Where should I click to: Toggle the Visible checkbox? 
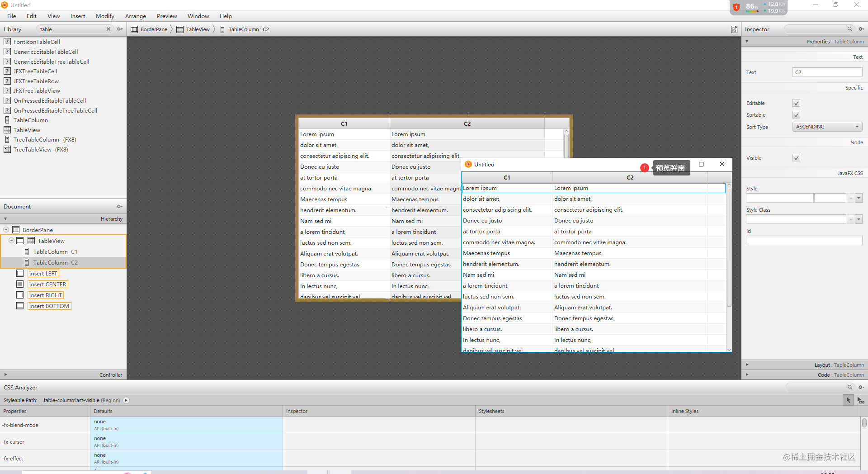point(796,157)
